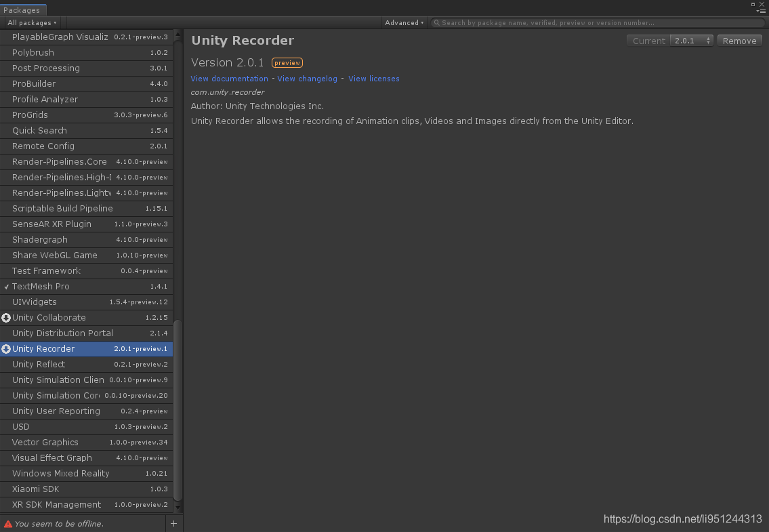Select Unity Simulation Client package
Image resolution: width=769 pixels, height=532 pixels.
(86, 380)
